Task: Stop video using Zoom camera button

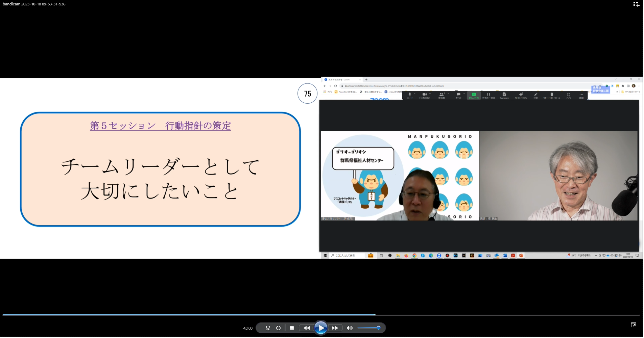Action: tap(425, 96)
